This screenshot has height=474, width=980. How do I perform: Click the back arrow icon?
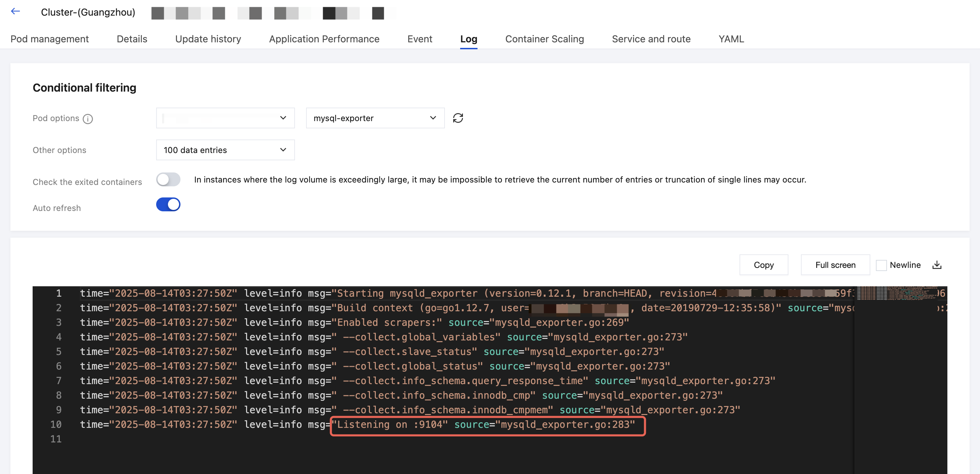(x=15, y=11)
